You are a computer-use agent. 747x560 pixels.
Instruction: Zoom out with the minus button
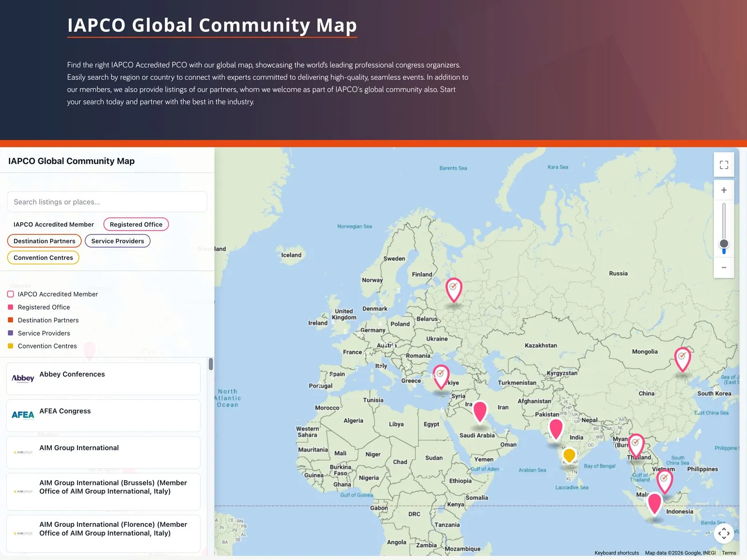pos(724,268)
